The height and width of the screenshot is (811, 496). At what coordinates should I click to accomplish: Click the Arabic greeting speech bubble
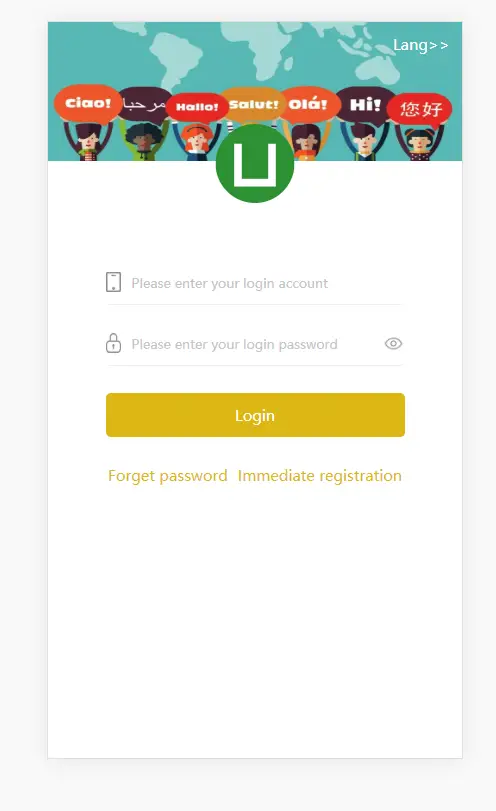(144, 104)
